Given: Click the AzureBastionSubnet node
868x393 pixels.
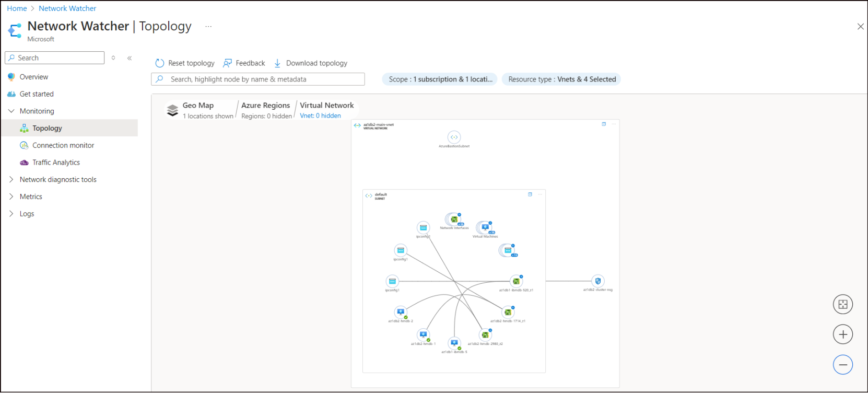Looking at the screenshot, I should [x=454, y=137].
